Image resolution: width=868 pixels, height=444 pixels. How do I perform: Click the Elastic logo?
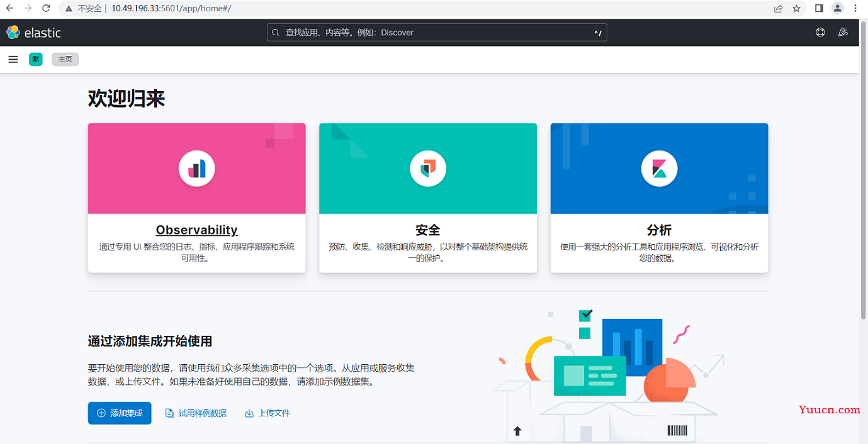pyautogui.click(x=34, y=33)
